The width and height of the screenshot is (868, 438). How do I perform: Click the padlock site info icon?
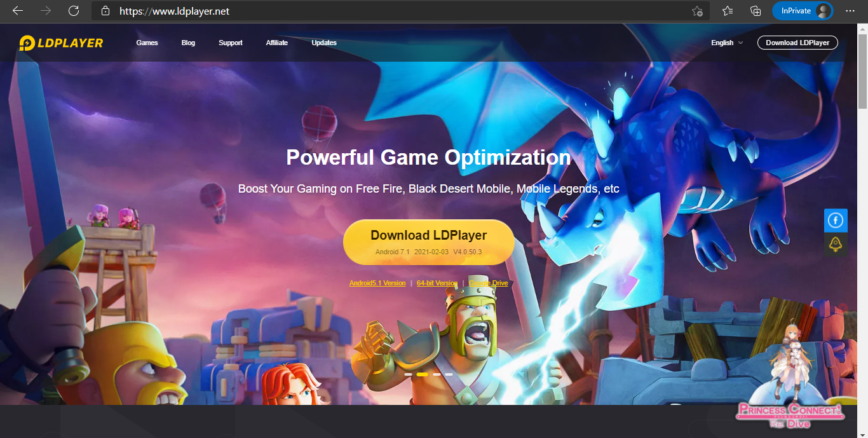click(105, 11)
